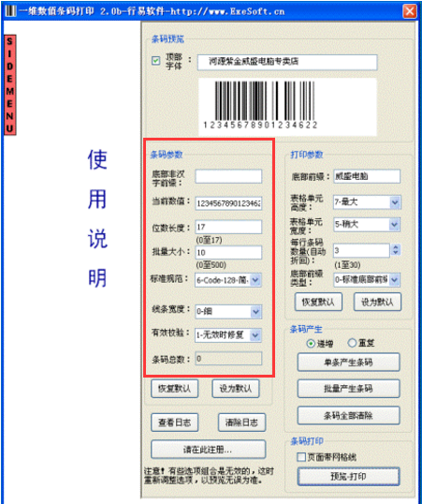
Task: Enable the 页面带网格线 checkbox
Action: point(301,457)
